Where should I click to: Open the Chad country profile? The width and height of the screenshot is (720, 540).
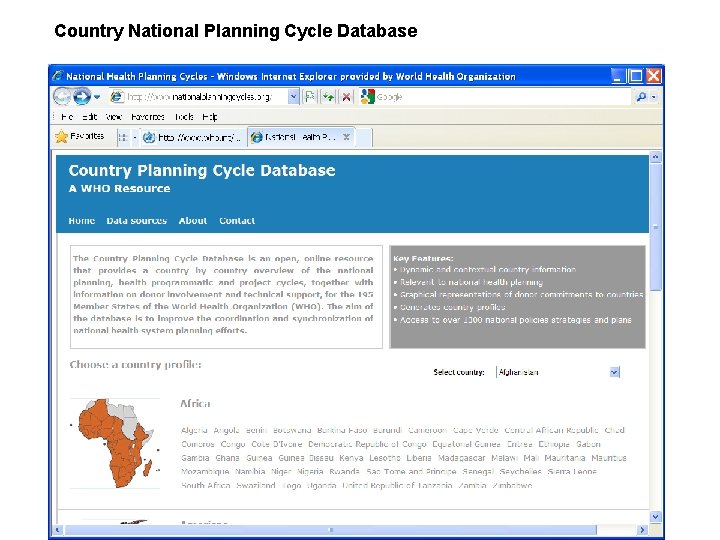[x=614, y=430]
